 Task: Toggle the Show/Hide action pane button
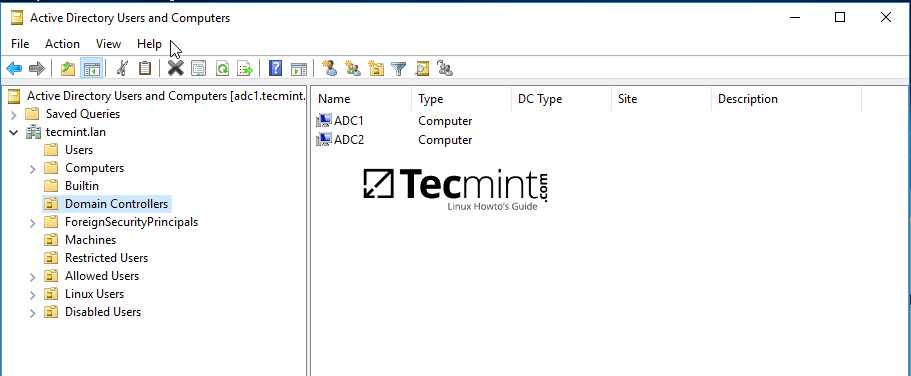(299, 69)
